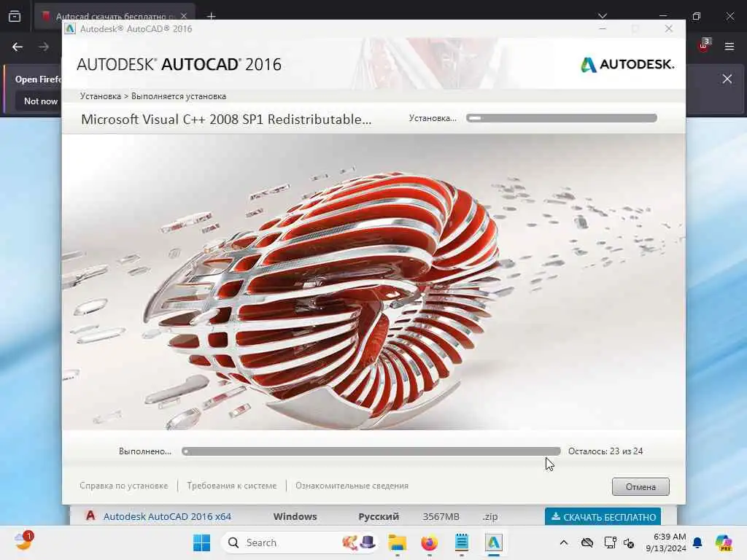This screenshot has height=560, width=747.
Task: Click Not now in Firefox prompt
Action: point(41,101)
